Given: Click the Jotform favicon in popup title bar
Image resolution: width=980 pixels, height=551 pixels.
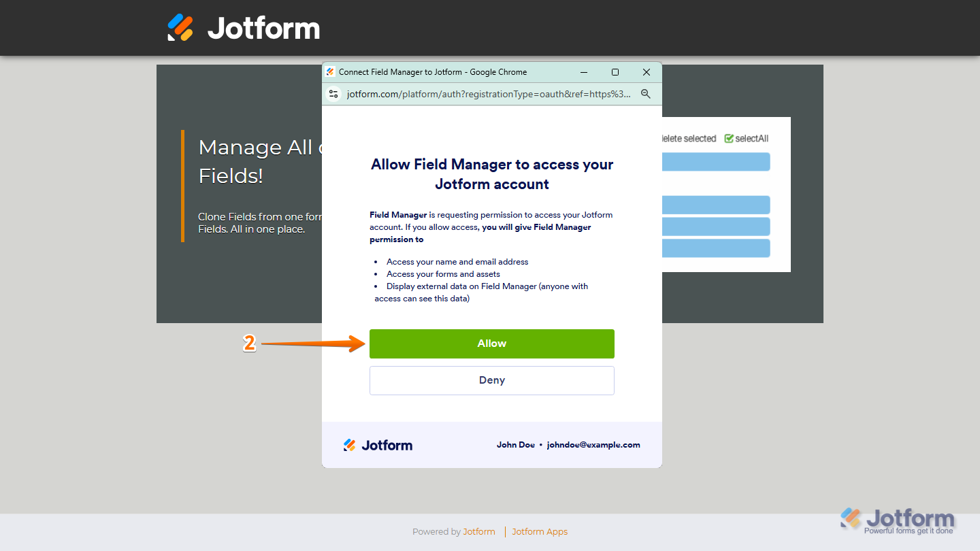Looking at the screenshot, I should 330,72.
